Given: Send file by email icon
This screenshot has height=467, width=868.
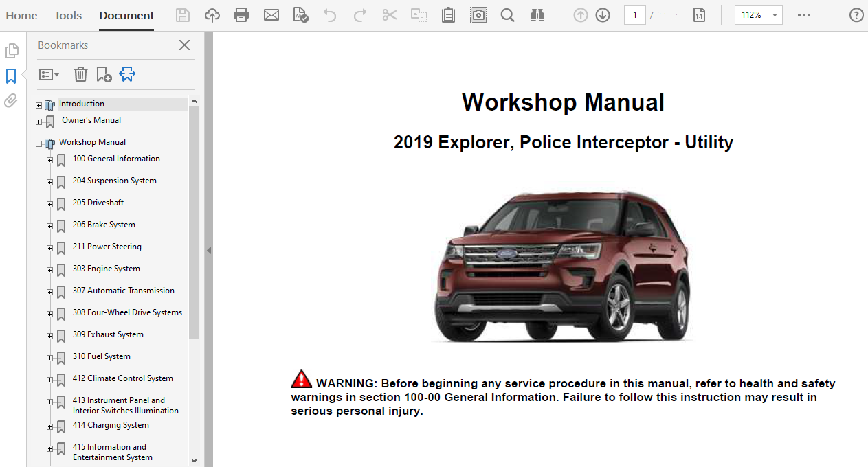Looking at the screenshot, I should 271,15.
